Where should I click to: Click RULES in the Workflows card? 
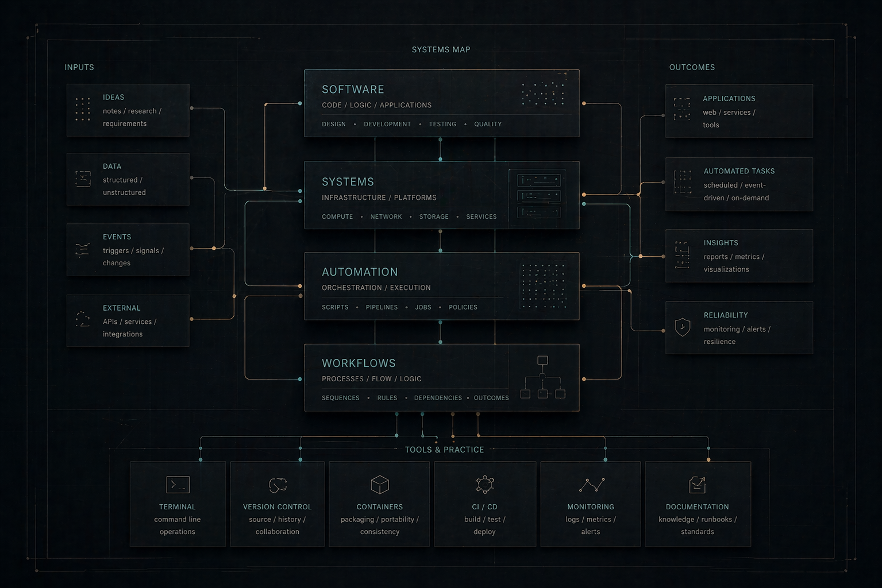point(387,398)
